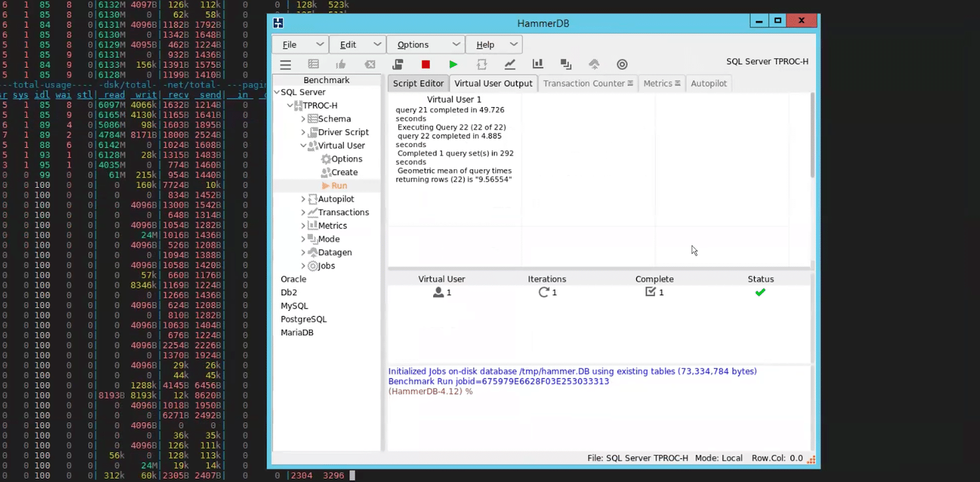The width and height of the screenshot is (980, 482).
Task: Click the Metrics tree node icon
Action: 312,226
